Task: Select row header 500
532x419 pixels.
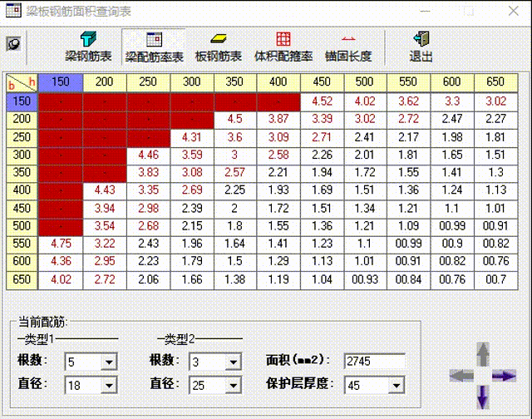Action: 22,226
